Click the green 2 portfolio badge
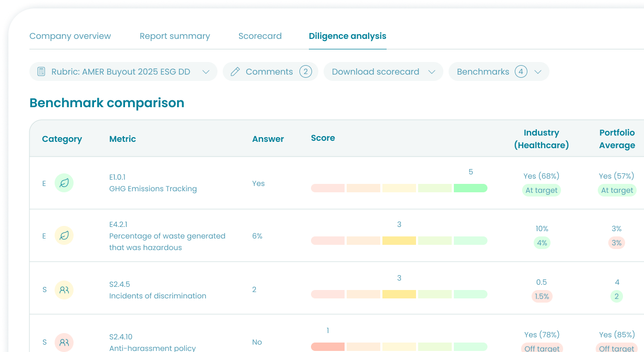The image size is (644, 352). point(617,296)
